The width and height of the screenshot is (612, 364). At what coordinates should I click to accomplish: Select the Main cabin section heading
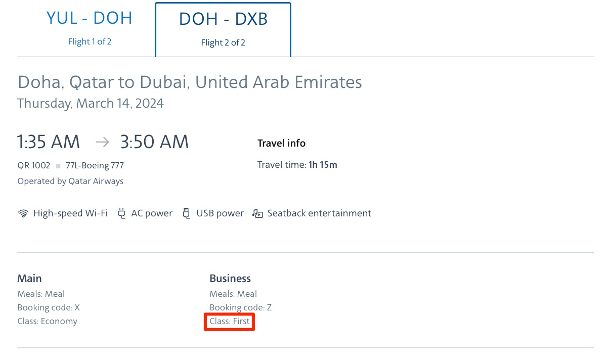(29, 278)
